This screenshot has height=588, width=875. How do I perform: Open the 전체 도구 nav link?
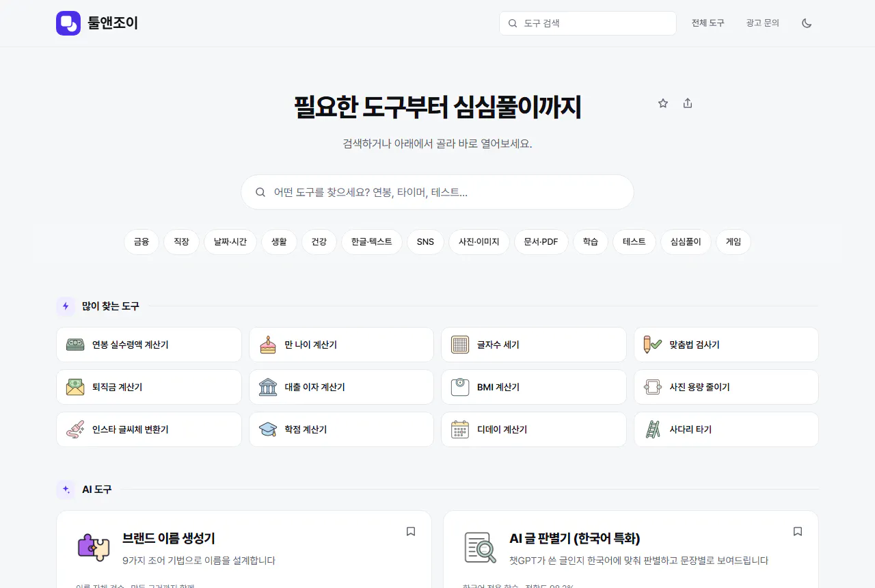point(708,23)
